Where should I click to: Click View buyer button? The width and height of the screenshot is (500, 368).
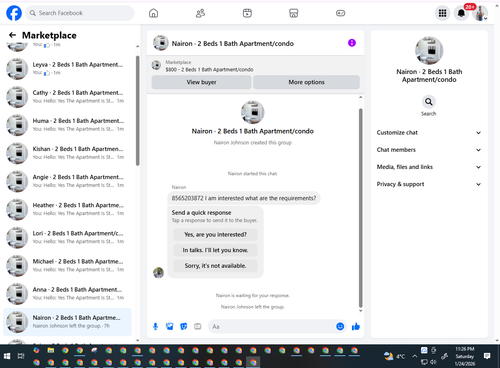coord(201,82)
